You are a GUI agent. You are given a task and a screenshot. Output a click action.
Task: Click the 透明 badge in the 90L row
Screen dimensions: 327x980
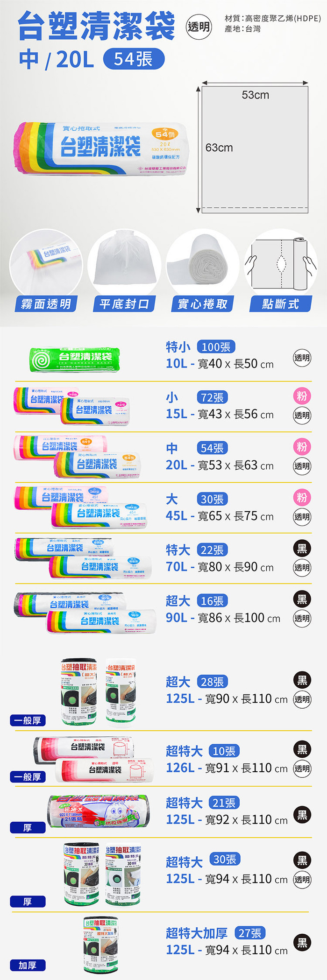coord(302,619)
